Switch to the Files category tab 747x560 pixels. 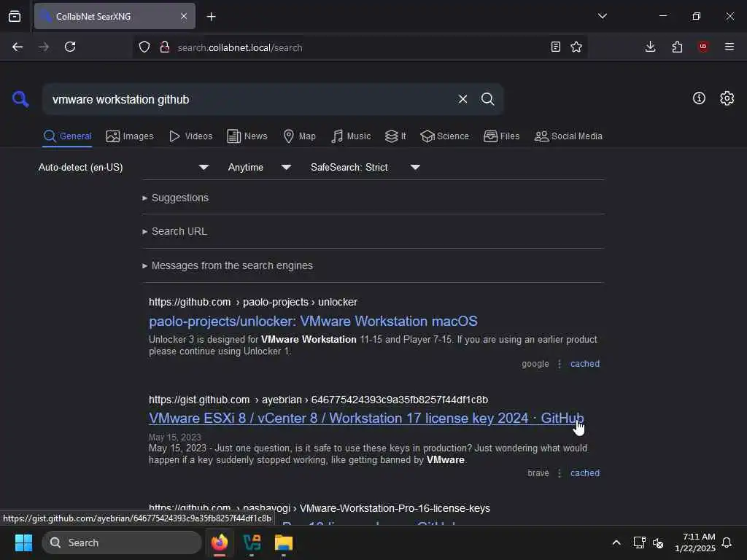(x=502, y=136)
